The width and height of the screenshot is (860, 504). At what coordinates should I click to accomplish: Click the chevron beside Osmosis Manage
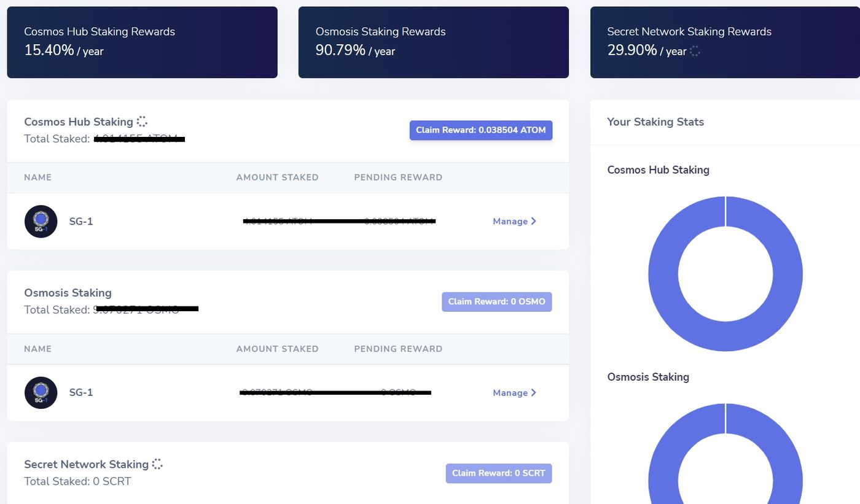click(534, 393)
